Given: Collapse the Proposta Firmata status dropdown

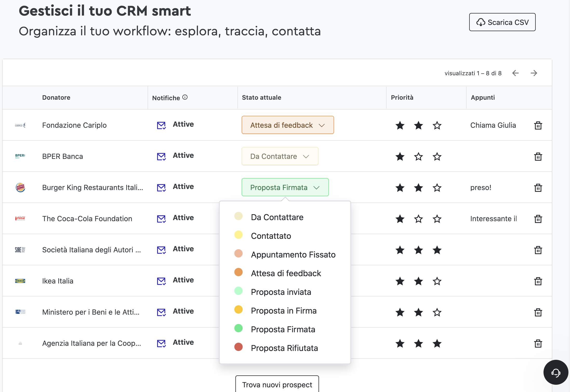Looking at the screenshot, I should pos(285,187).
